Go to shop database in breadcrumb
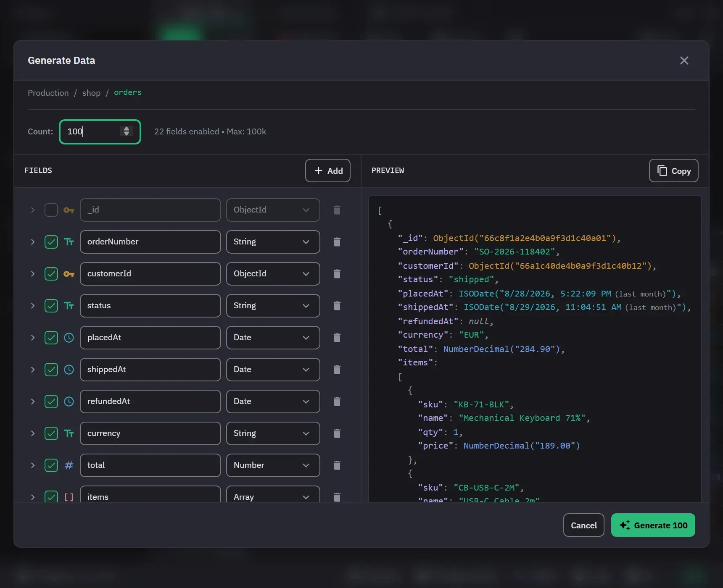Image resolution: width=723 pixels, height=588 pixels. [91, 93]
